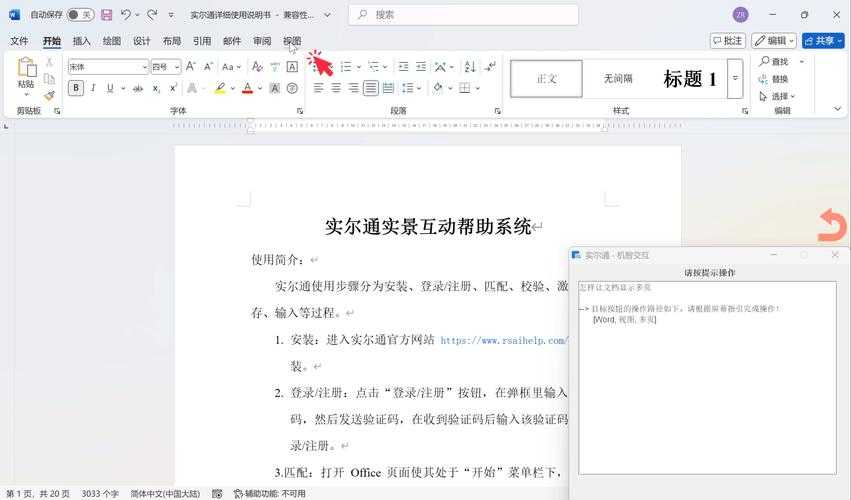Open the font size dropdown showing 四号
Screen dimensions: 851x500
177,67
